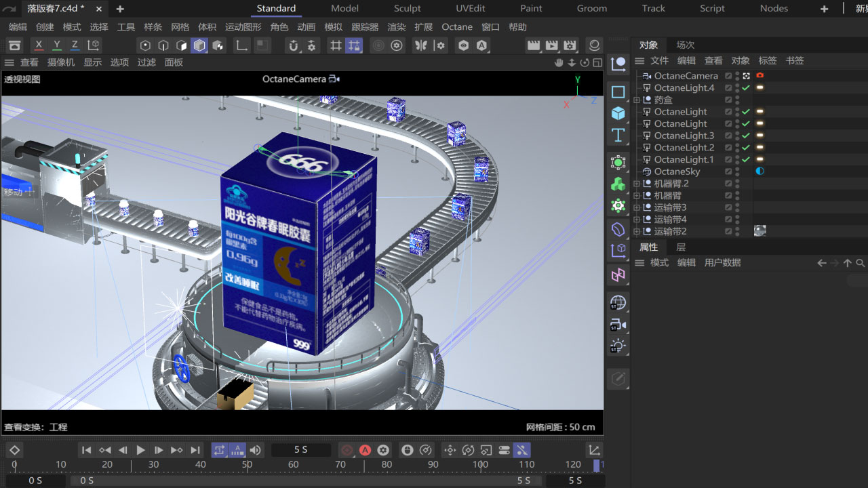Go to the end of animation
This screenshot has width=868, height=488.
pyautogui.click(x=195, y=450)
